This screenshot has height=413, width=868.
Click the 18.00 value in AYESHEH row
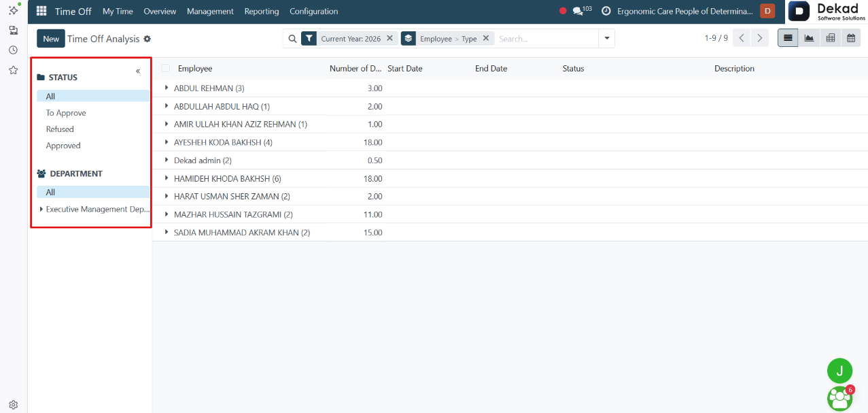373,142
